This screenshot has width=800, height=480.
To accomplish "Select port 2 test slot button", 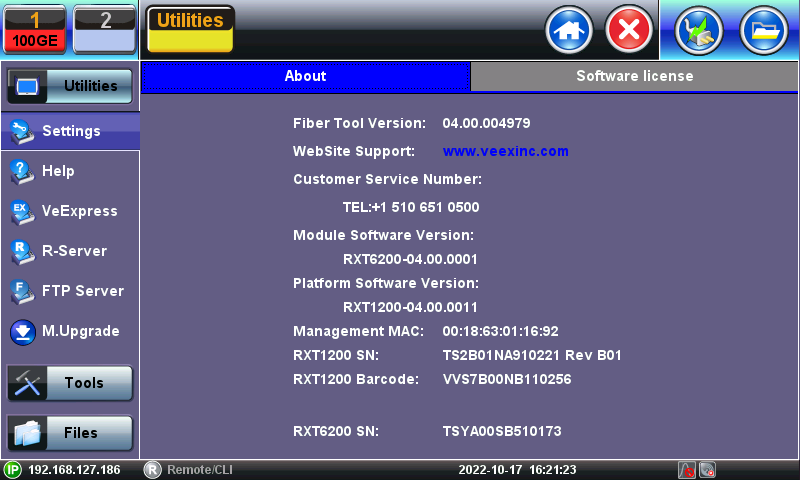I will click(105, 30).
